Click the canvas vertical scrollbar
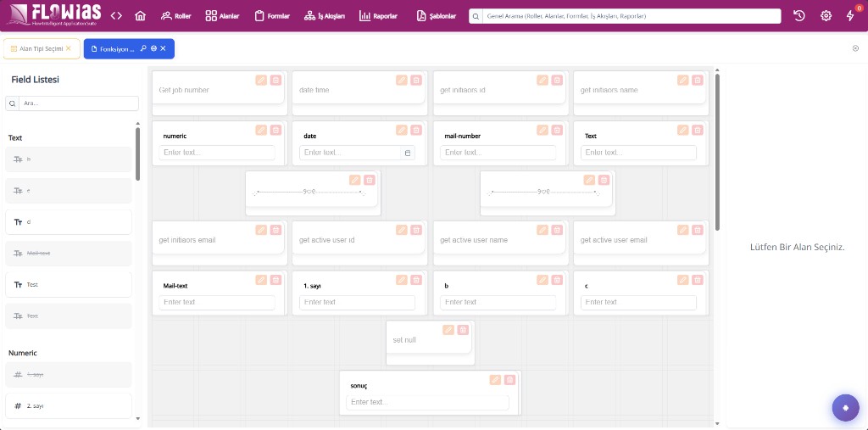 [717, 153]
